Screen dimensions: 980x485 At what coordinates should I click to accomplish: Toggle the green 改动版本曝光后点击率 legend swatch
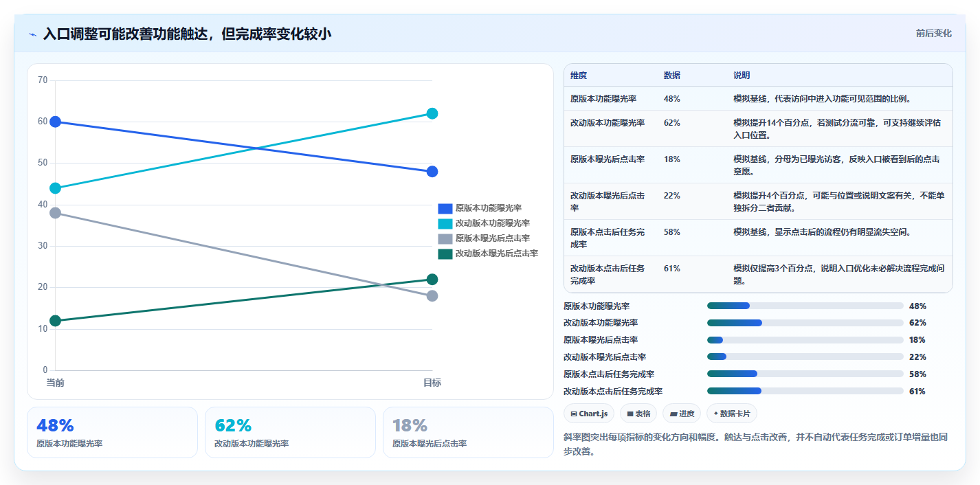click(445, 253)
